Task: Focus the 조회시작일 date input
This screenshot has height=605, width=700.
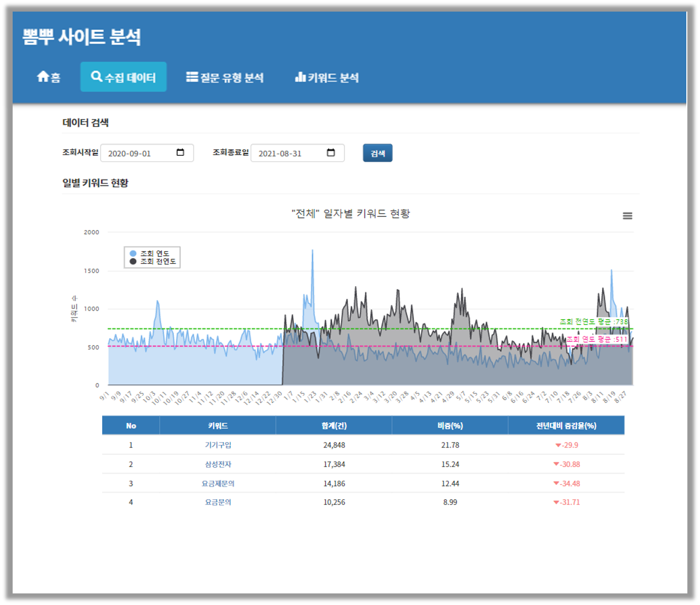Action: point(138,153)
